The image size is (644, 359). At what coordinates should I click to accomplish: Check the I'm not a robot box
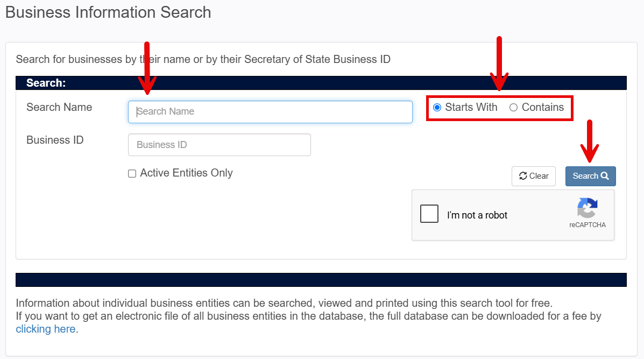pos(429,214)
